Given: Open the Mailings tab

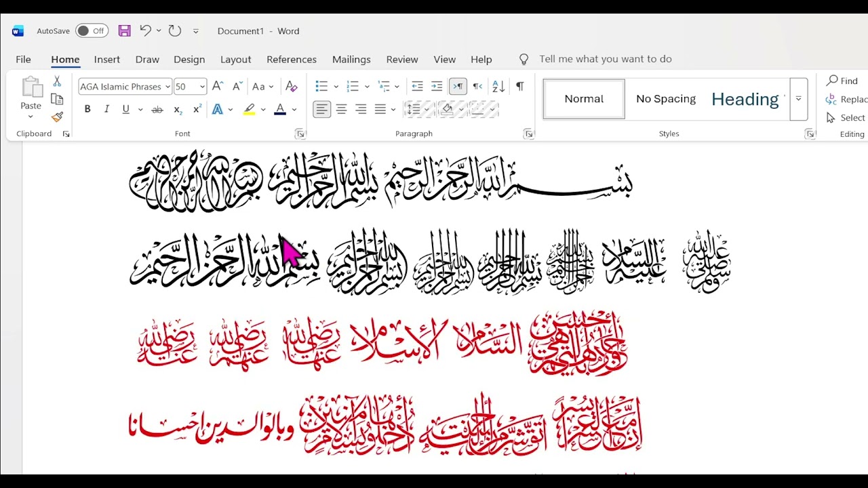Looking at the screenshot, I should coord(351,59).
